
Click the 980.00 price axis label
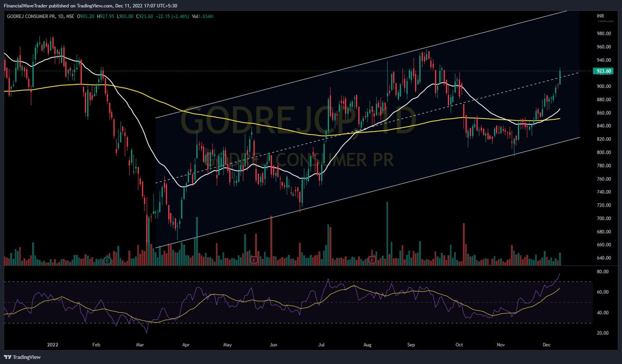(603, 34)
